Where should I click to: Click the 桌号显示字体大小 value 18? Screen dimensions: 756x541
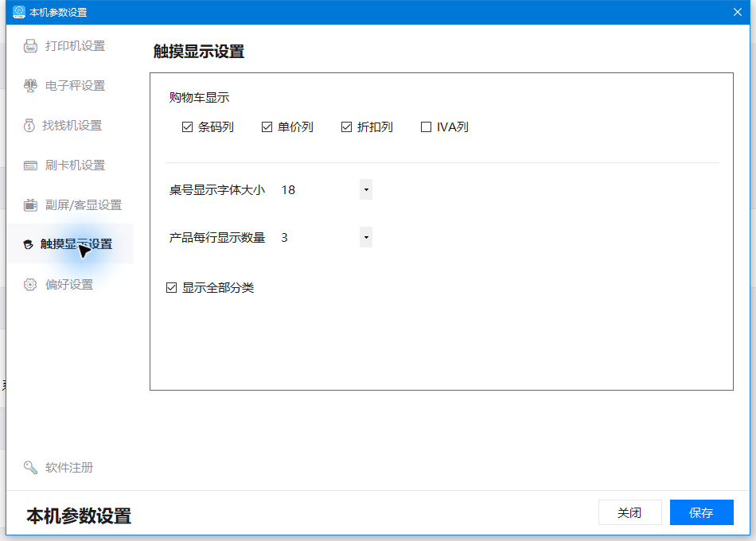(x=288, y=190)
